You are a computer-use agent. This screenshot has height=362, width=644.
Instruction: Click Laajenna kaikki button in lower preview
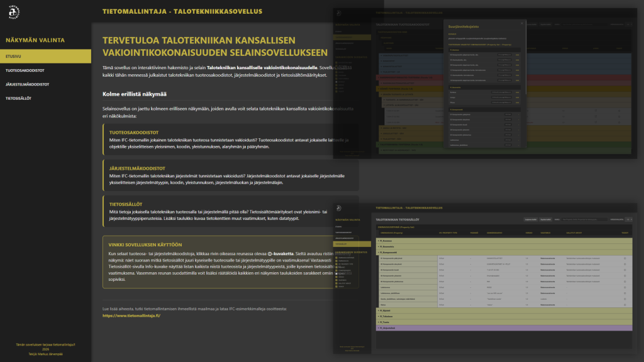(531, 219)
